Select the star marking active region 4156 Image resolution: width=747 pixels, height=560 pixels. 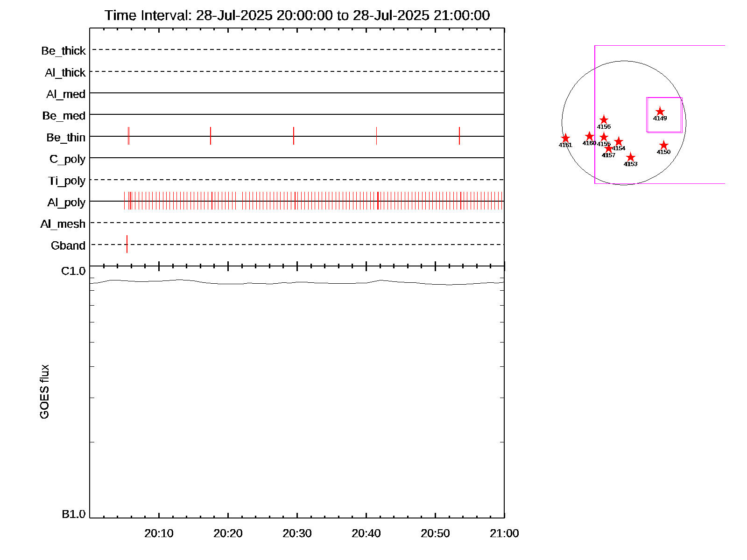[x=604, y=120]
